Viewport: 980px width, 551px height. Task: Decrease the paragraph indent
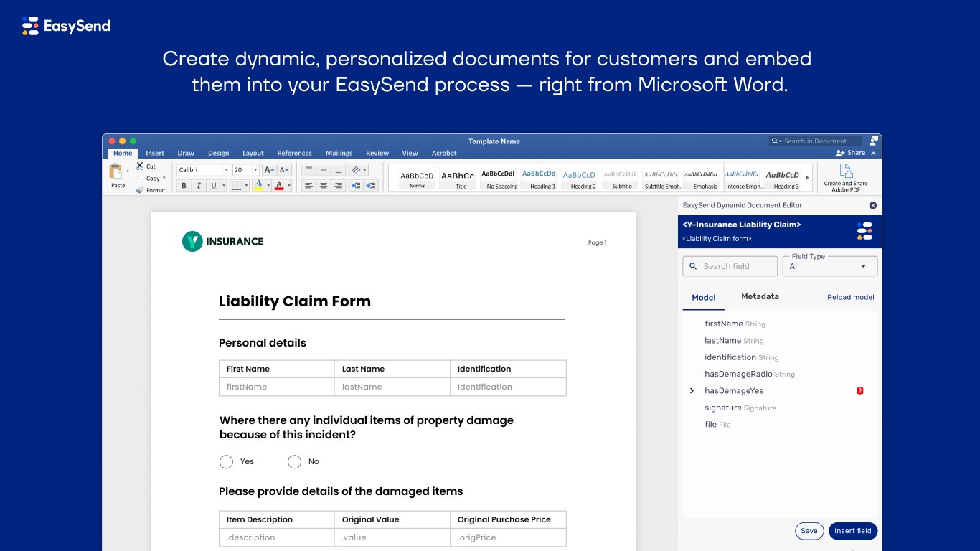(x=356, y=186)
